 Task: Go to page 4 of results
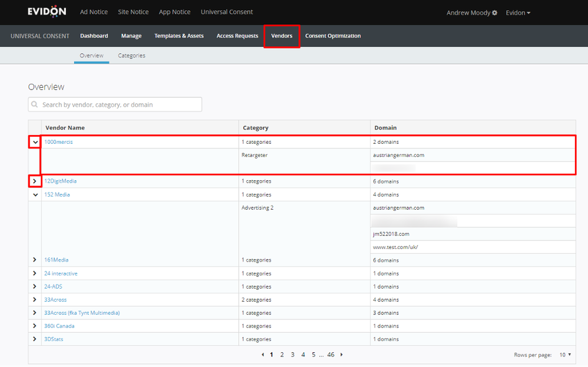coord(303,355)
